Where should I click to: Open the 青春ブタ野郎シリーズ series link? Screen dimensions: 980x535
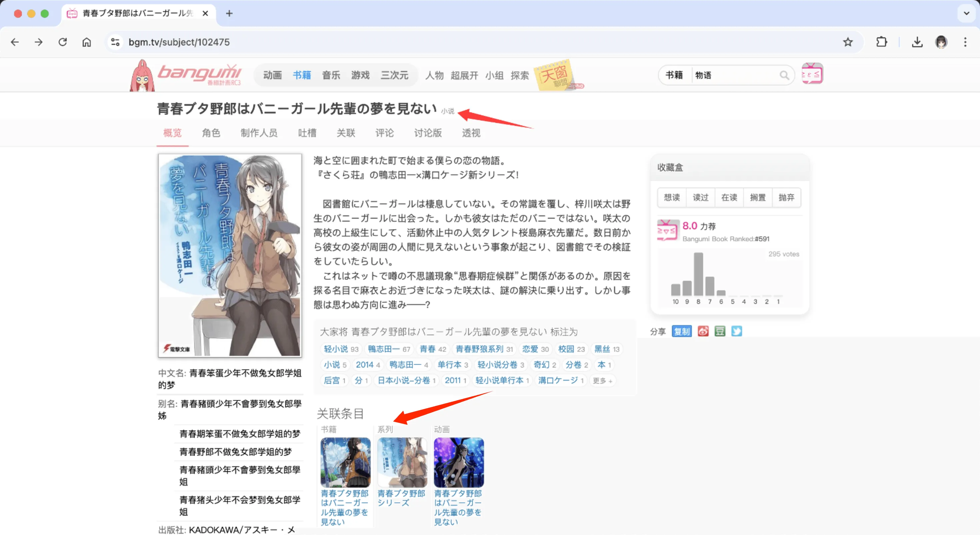pyautogui.click(x=401, y=498)
